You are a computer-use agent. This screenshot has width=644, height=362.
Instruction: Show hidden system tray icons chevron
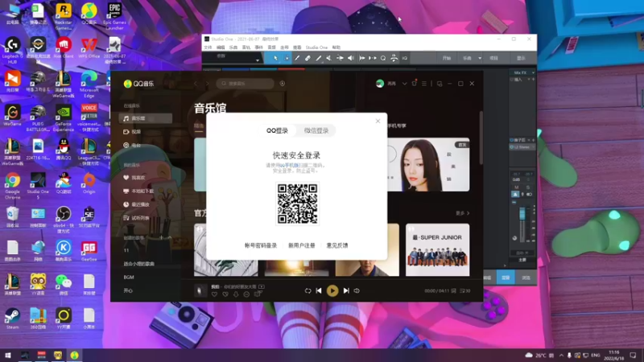(x=561, y=355)
